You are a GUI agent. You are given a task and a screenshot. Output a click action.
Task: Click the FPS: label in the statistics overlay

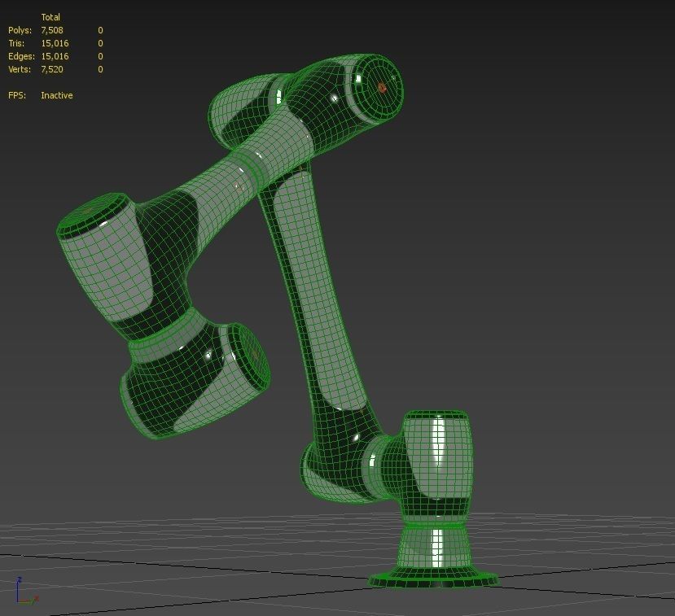17,95
